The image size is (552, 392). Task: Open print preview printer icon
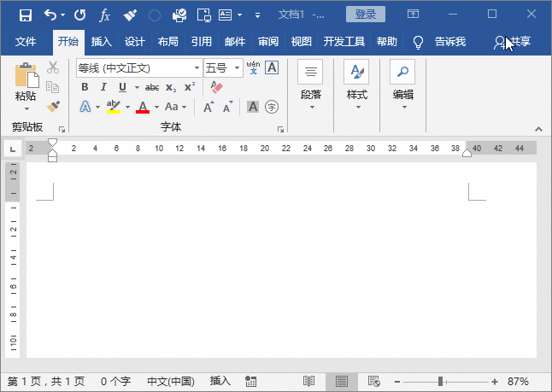pyautogui.click(x=179, y=15)
